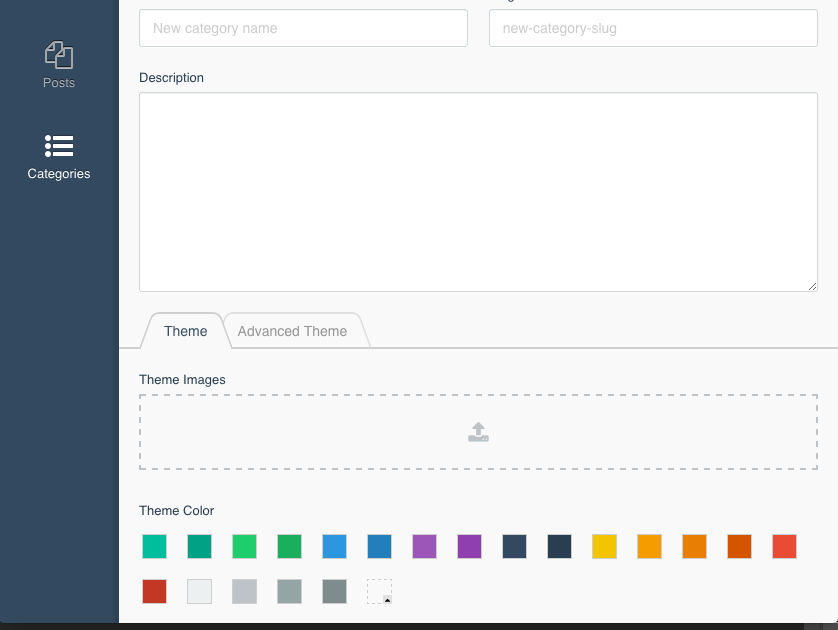Select the yellow theme color swatch
Screen dimensions: 838x630
coord(604,547)
